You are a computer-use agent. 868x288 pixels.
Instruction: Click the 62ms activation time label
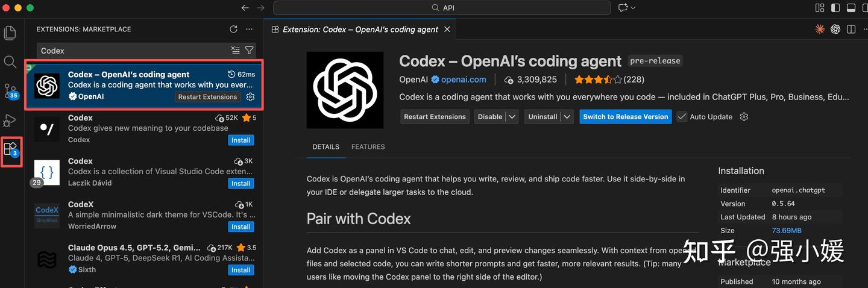(241, 75)
